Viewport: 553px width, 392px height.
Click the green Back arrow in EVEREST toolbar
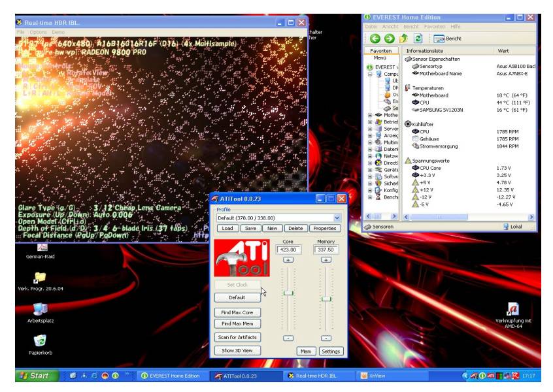(375, 39)
